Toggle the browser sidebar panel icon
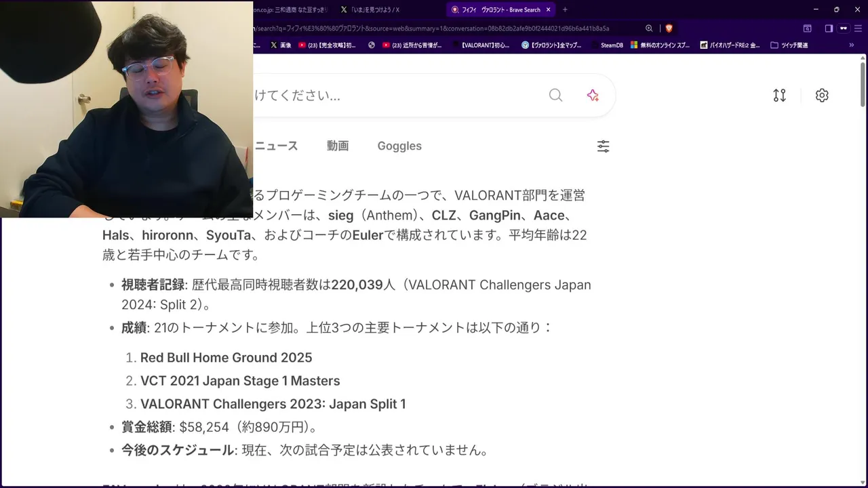 coord(829,28)
